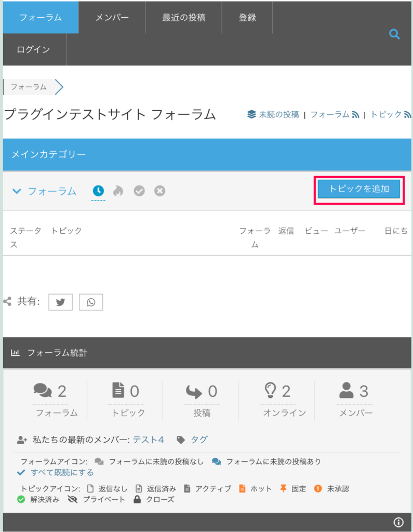Click the tag icon beside タグ
This screenshot has height=532, width=413.
pyautogui.click(x=181, y=440)
